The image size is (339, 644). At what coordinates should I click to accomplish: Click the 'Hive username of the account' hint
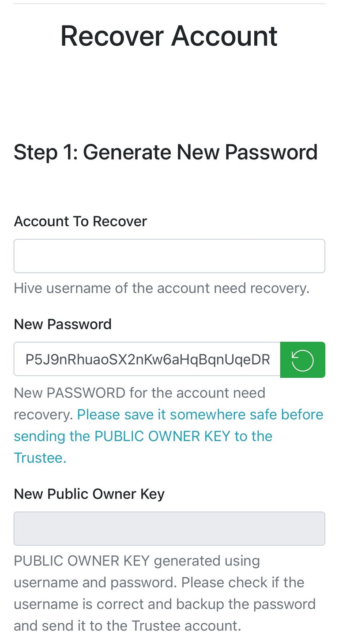(162, 288)
